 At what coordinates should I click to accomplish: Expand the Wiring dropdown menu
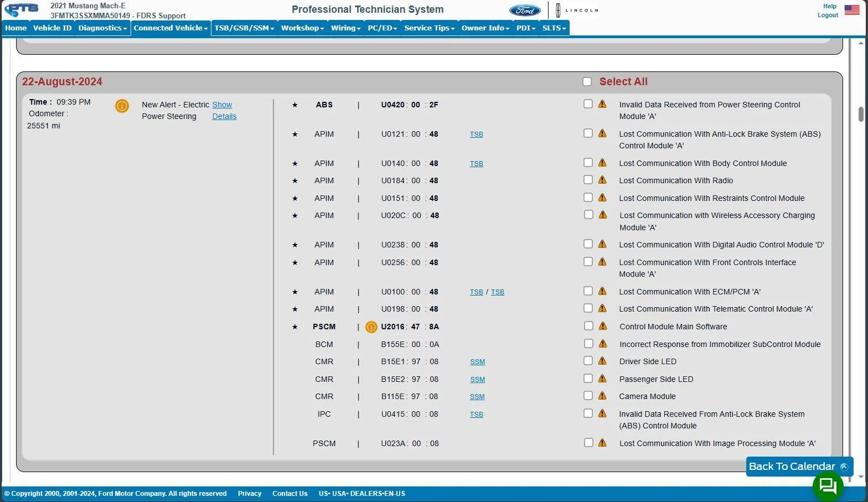click(x=345, y=28)
